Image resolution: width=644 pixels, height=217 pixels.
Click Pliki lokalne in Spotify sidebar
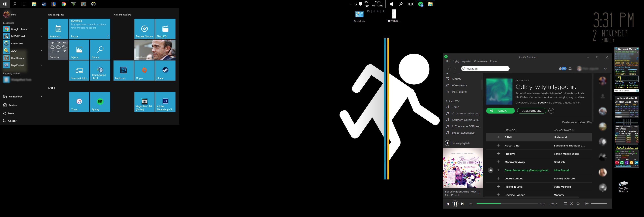[x=459, y=92]
